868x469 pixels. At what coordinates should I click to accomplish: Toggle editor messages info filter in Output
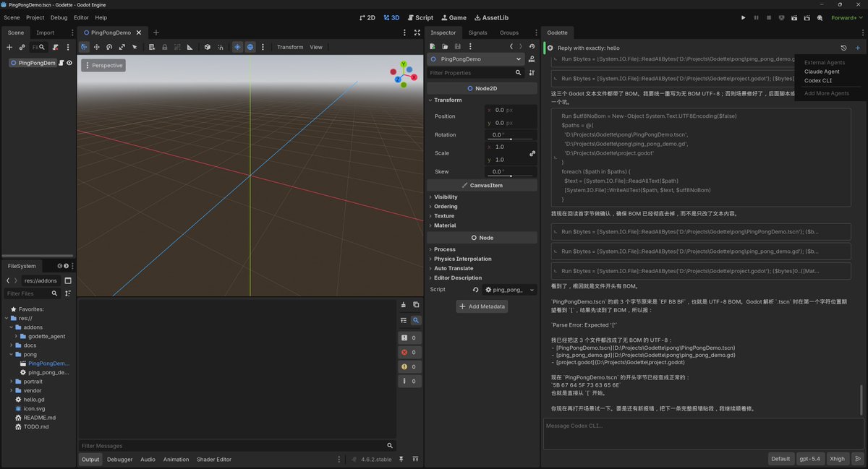click(x=409, y=381)
